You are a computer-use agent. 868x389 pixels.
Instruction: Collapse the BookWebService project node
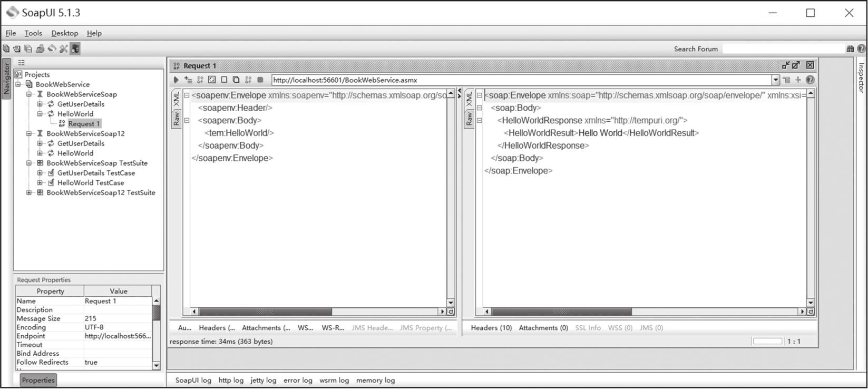[x=18, y=84]
